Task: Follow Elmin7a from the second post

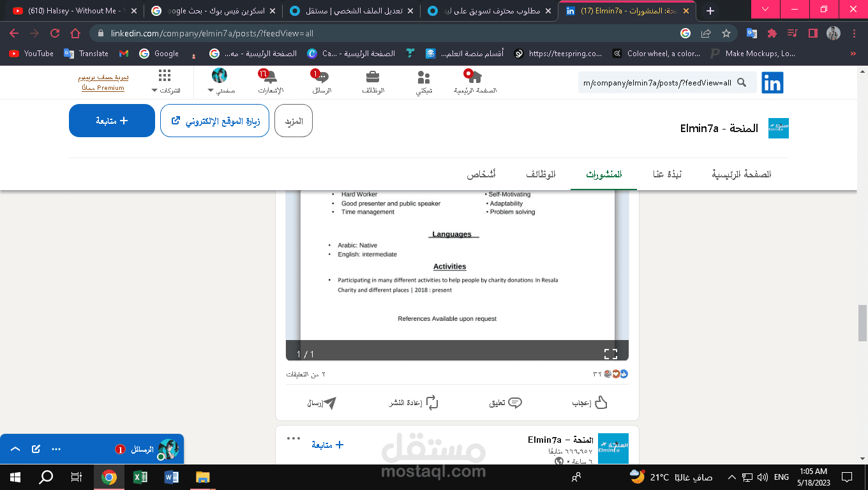Action: (x=328, y=445)
